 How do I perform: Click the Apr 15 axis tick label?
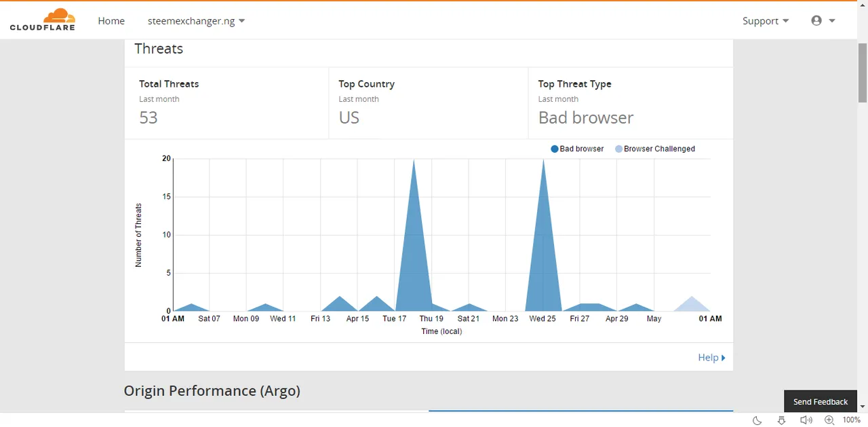pyautogui.click(x=357, y=318)
